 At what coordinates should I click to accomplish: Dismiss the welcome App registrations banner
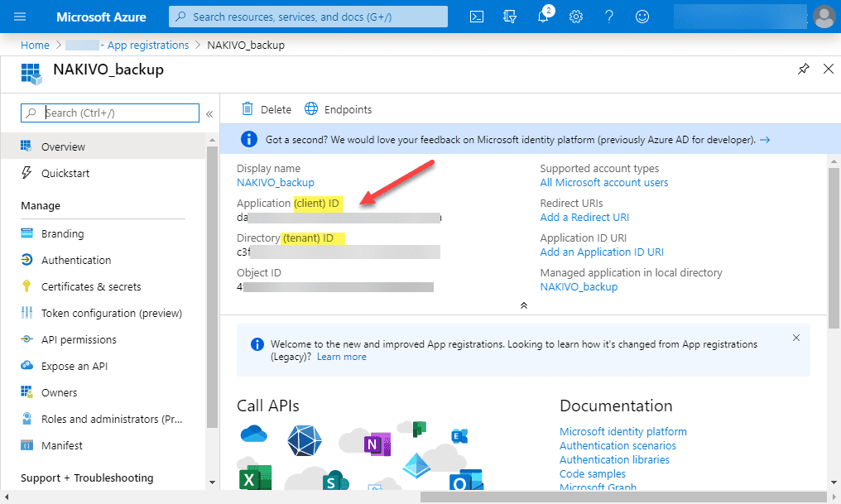(x=795, y=338)
